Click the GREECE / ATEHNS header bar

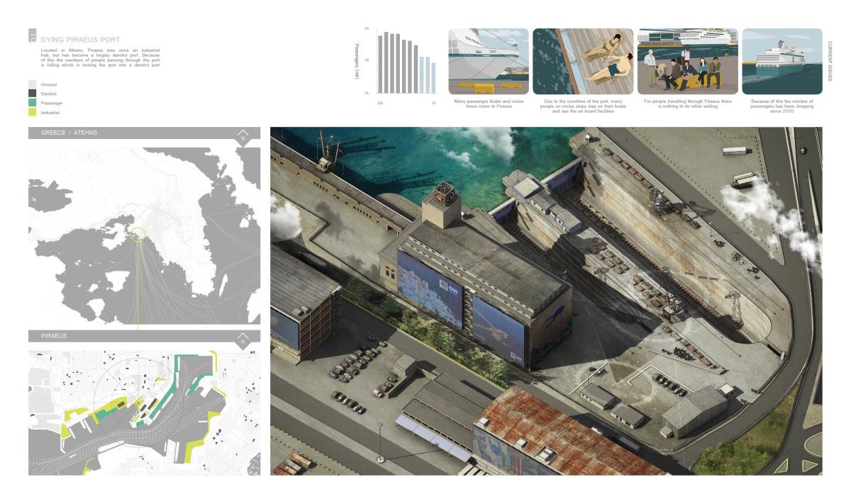click(x=128, y=133)
